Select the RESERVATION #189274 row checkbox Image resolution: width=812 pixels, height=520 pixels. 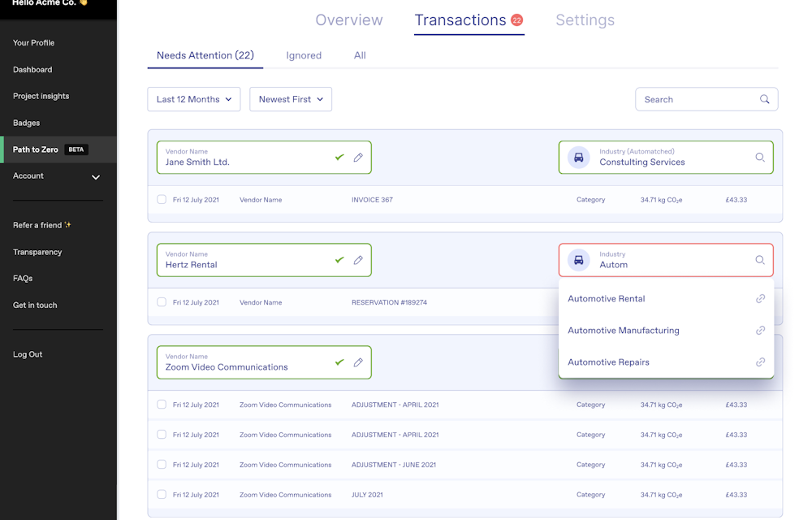pos(162,302)
